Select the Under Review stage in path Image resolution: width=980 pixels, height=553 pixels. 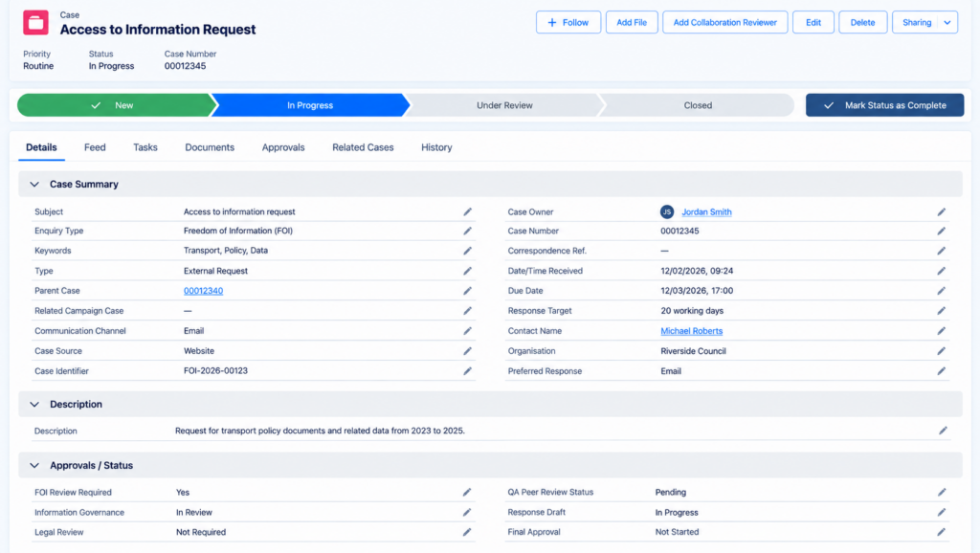pos(504,105)
